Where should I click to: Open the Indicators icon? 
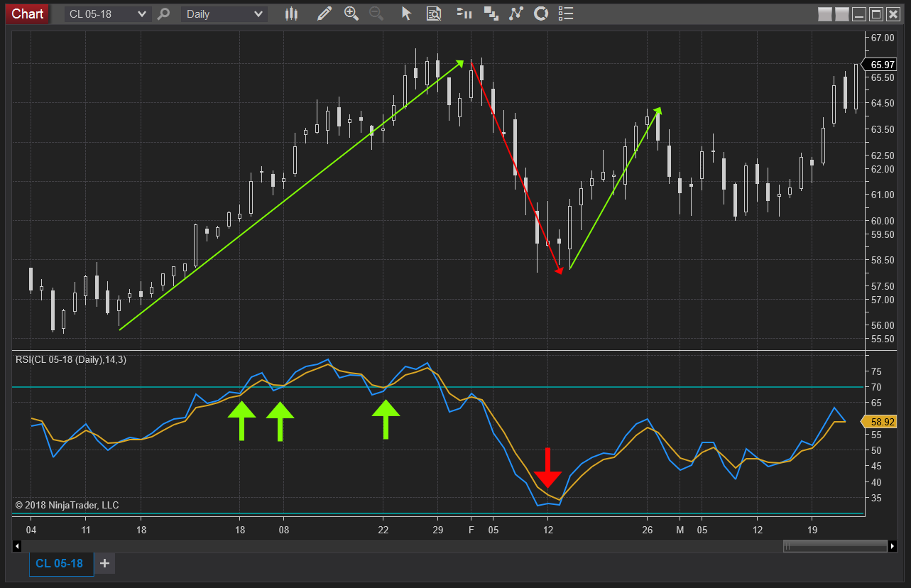coord(491,13)
